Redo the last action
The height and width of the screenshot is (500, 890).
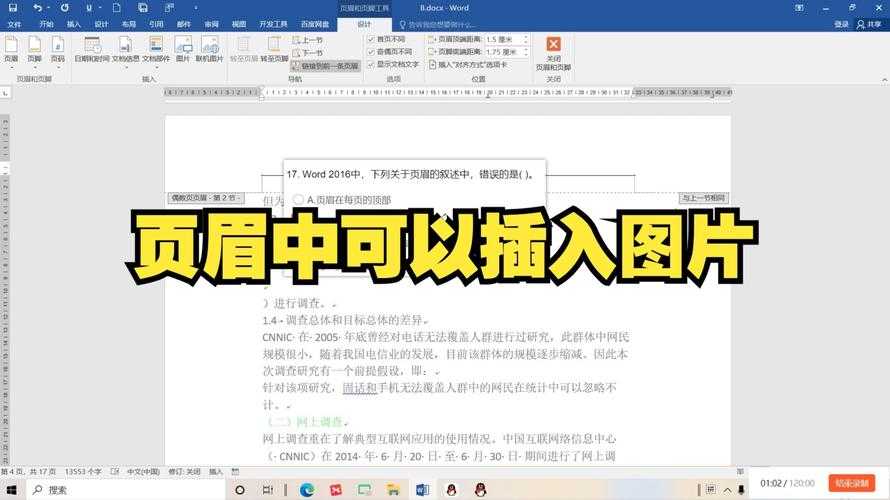point(65,8)
